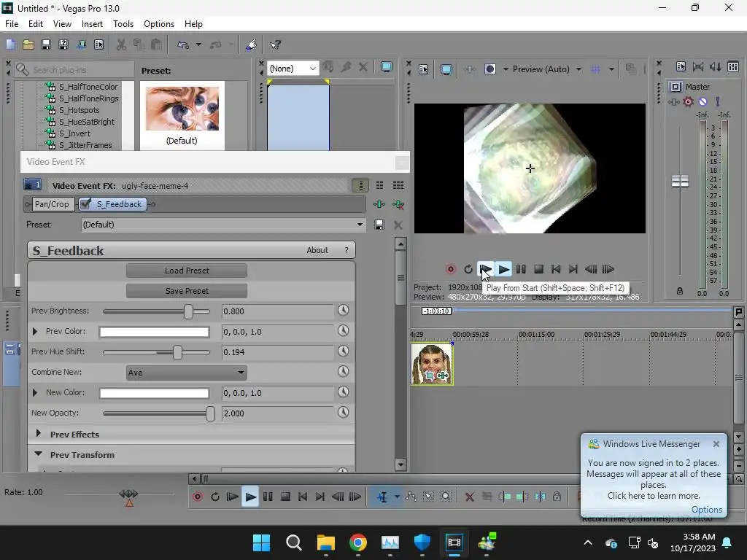This screenshot has width=747, height=560.
Task: Select the S_Invert plug-in in list
Action: [x=74, y=133]
